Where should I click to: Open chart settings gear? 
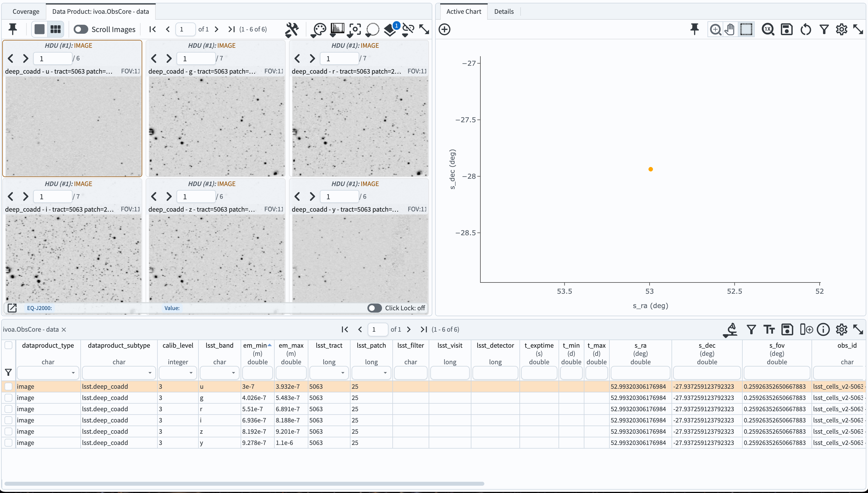841,30
